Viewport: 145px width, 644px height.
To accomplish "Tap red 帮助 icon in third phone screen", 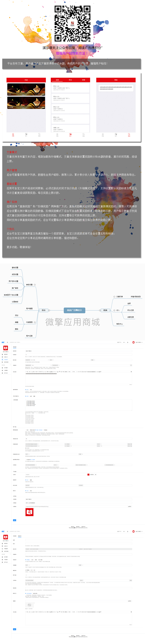I will click(x=129, y=135).
